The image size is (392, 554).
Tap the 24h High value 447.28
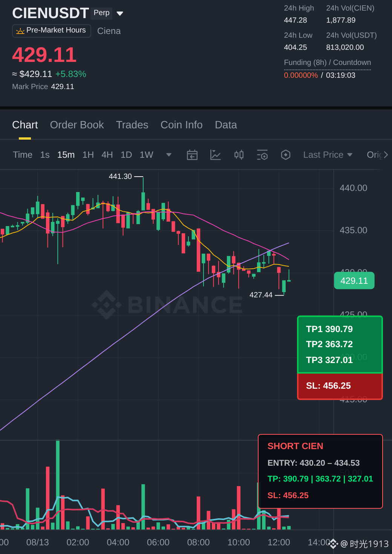pos(296,20)
